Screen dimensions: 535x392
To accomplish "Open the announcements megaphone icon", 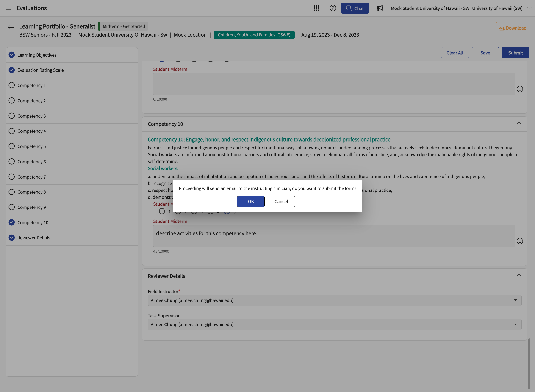I will pyautogui.click(x=379, y=8).
